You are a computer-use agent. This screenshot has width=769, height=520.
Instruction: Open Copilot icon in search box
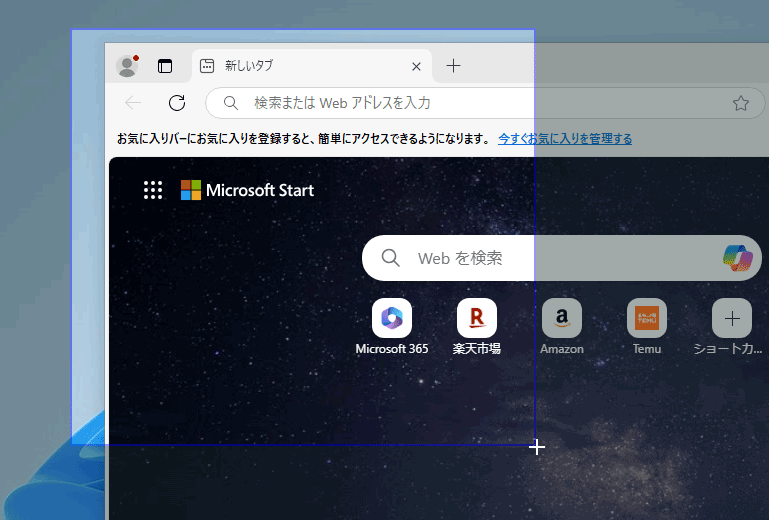[738, 258]
